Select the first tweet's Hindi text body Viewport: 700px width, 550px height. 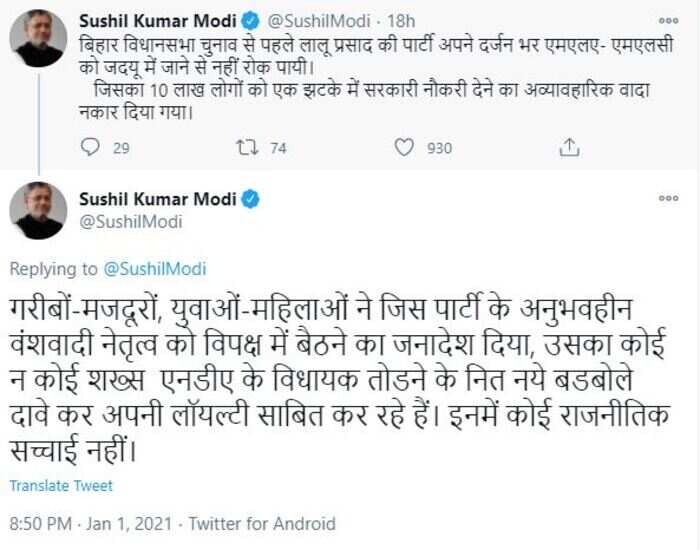376,79
